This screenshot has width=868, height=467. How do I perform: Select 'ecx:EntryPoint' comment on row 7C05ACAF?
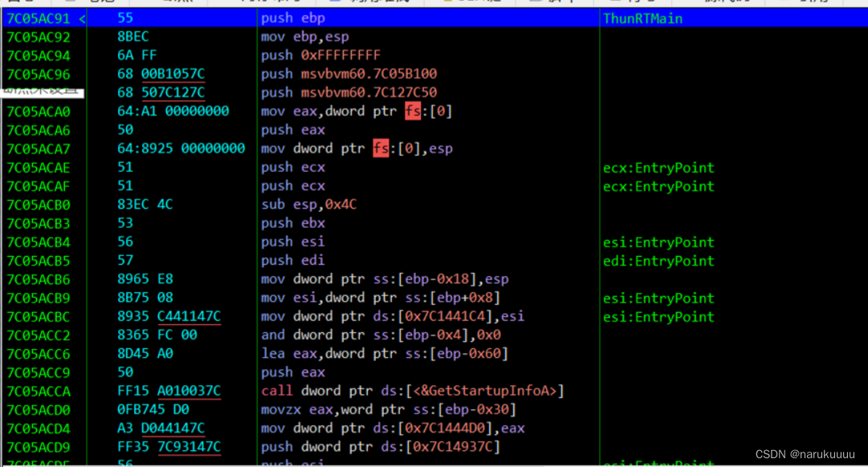(658, 186)
